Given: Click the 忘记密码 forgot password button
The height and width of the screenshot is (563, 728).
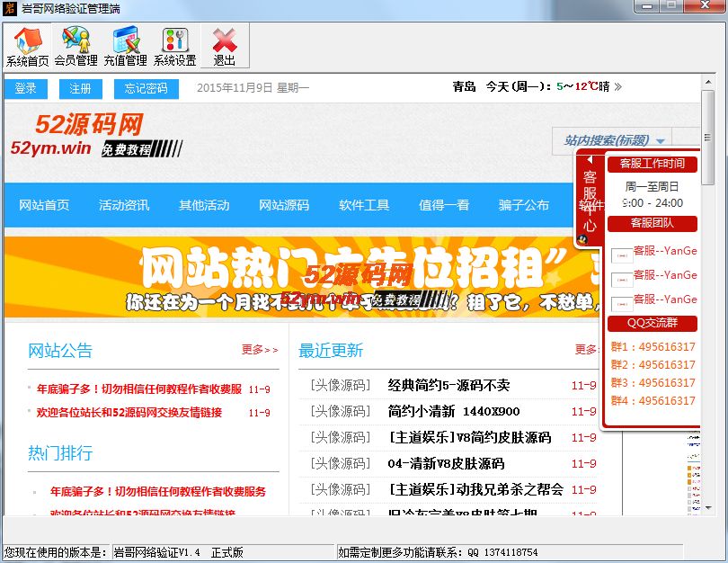Looking at the screenshot, I should tap(146, 88).
